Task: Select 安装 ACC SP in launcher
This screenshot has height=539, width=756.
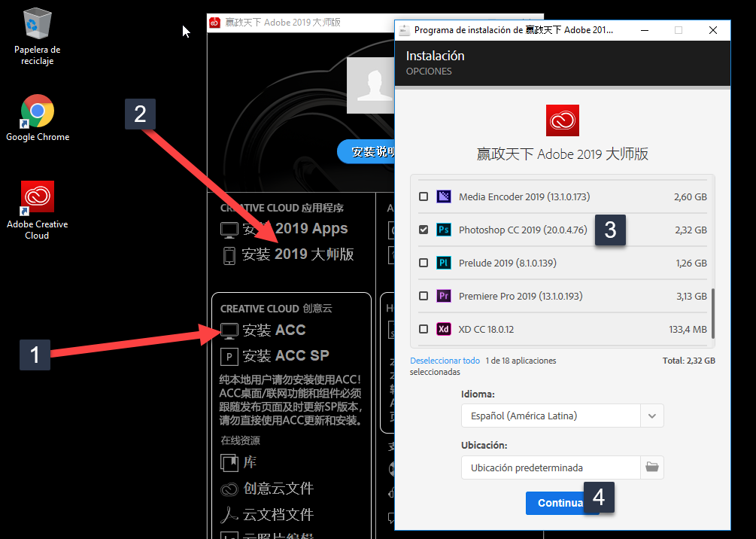Action: (x=285, y=355)
